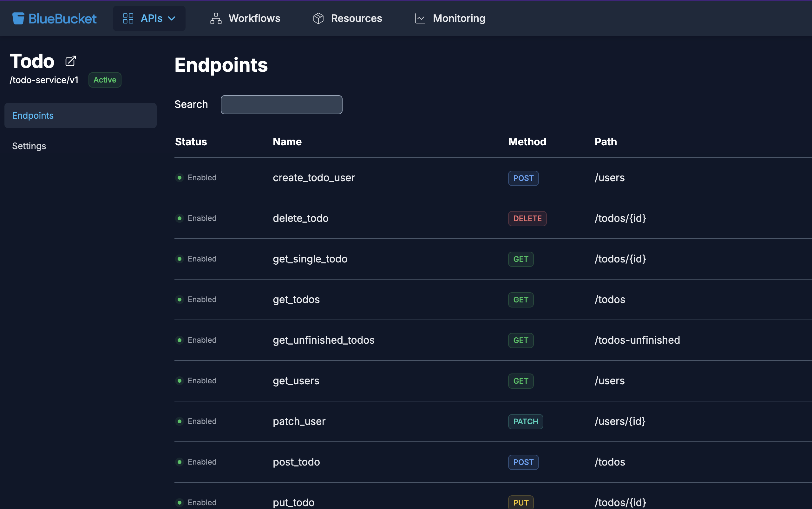812x509 pixels.
Task: Click the DELETE method badge on delete_todo
Action: click(527, 218)
